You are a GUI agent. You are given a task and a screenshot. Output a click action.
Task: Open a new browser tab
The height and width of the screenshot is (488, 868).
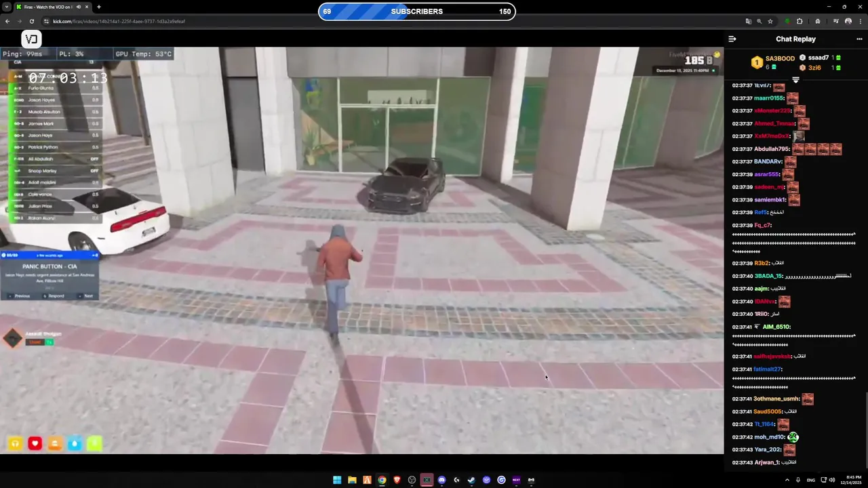(99, 7)
